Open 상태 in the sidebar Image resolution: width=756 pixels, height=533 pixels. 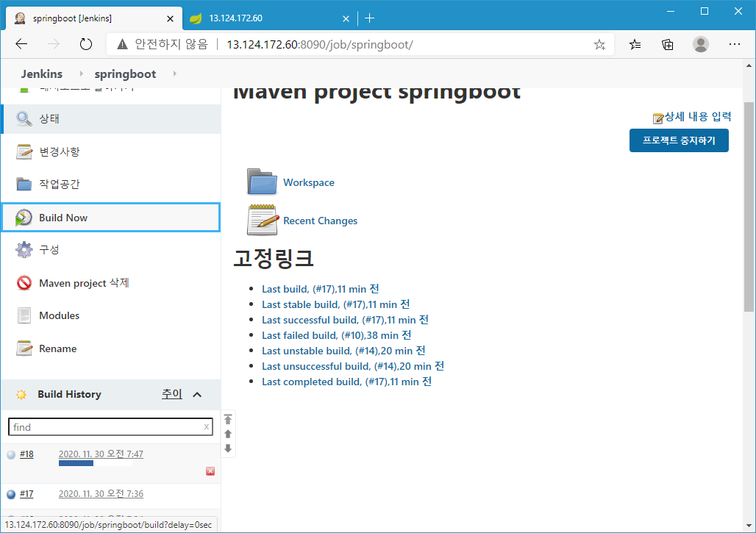click(x=111, y=118)
